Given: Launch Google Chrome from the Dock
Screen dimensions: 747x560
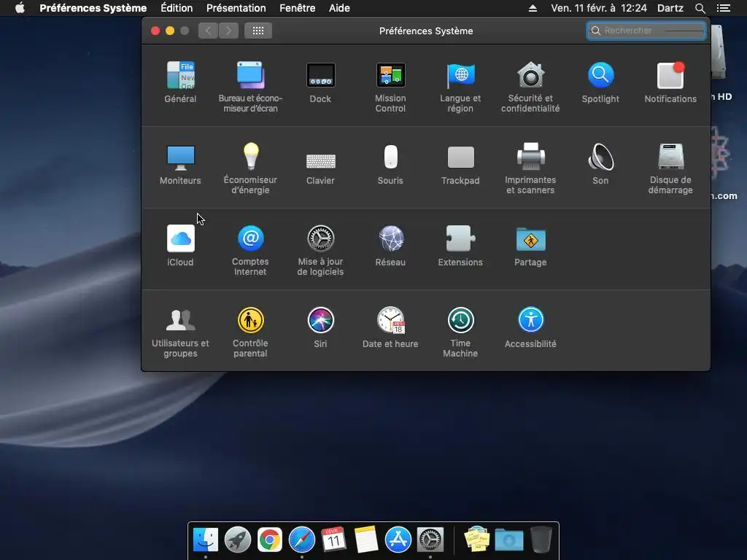Looking at the screenshot, I should pyautogui.click(x=270, y=540).
